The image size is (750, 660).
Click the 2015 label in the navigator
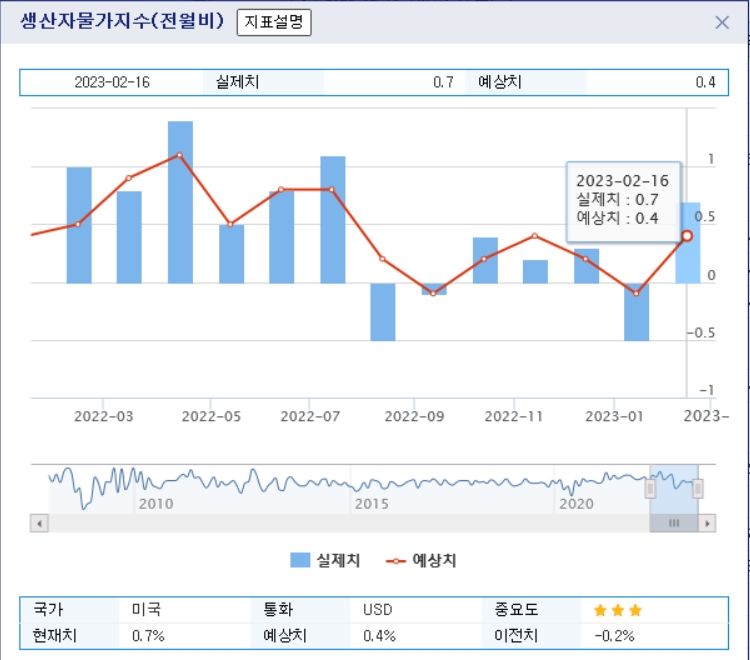click(x=372, y=504)
